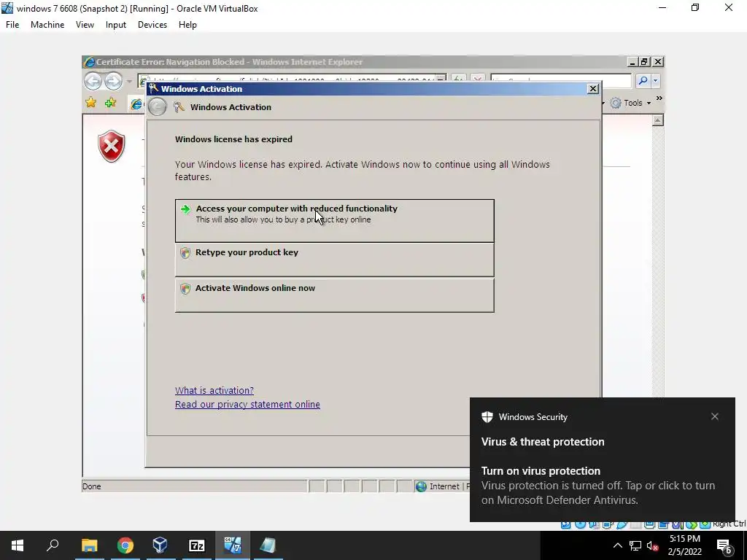The width and height of the screenshot is (747, 560).
Task: Click the network icon in system tray
Action: click(635, 545)
